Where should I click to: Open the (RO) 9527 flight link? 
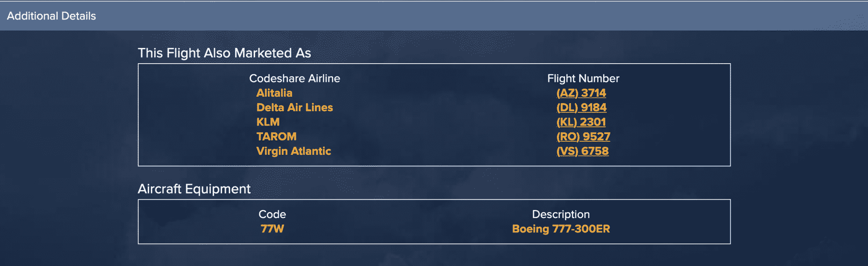click(x=583, y=137)
